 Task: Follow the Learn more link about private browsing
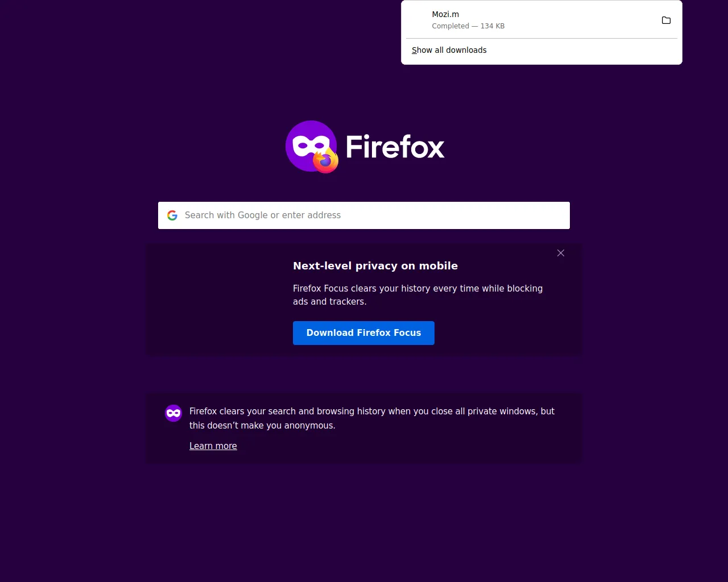[x=213, y=446]
